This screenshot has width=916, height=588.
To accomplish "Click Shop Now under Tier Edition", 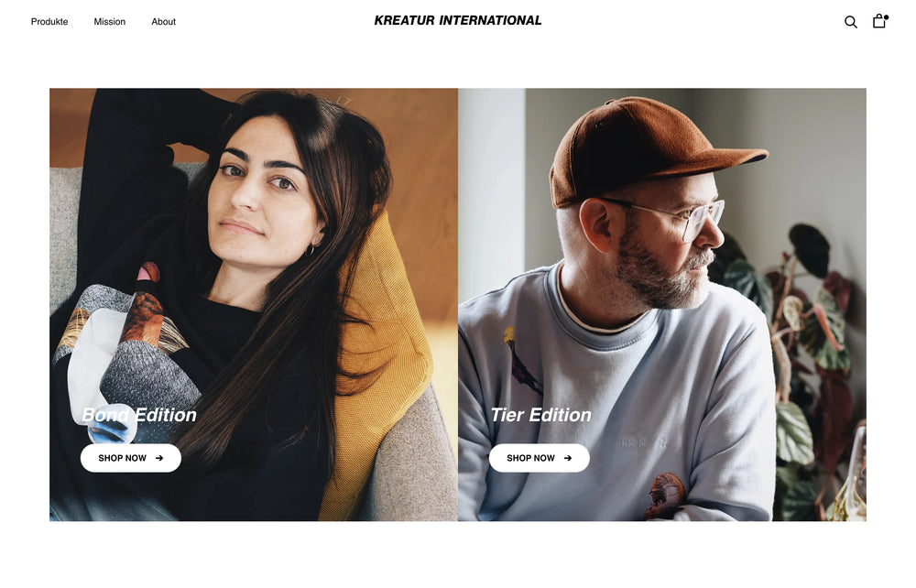I will click(x=540, y=458).
